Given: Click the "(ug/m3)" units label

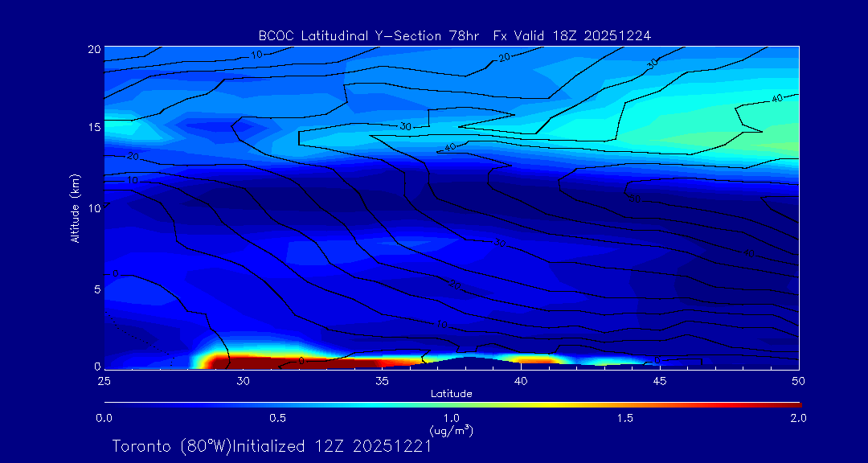Looking at the screenshot, I should click(x=452, y=430).
